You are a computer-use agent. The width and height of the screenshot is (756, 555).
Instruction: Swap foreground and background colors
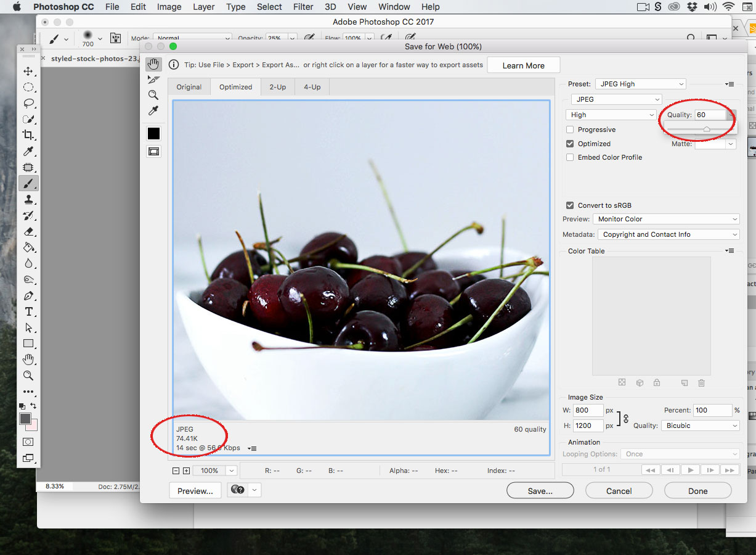(x=33, y=406)
